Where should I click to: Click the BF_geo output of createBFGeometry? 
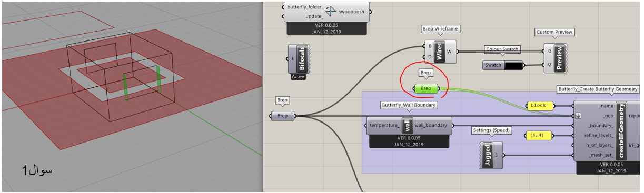tap(635, 145)
